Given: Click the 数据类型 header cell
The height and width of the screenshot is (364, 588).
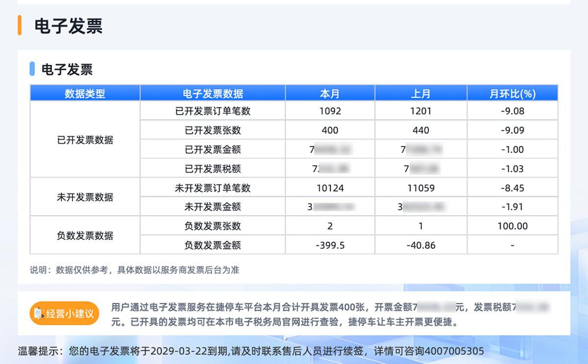Looking at the screenshot, I should coord(85,93).
